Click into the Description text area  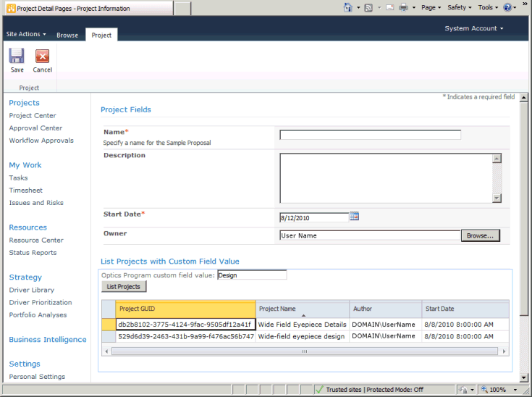[x=386, y=178]
